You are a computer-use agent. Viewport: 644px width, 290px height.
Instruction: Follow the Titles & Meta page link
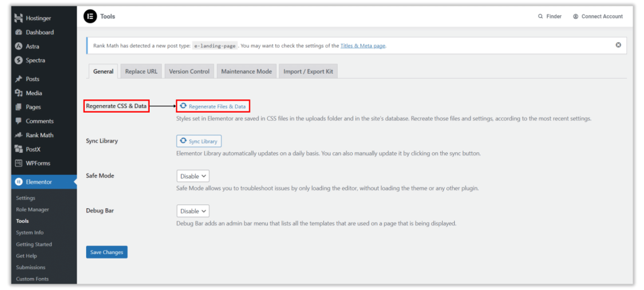(363, 46)
